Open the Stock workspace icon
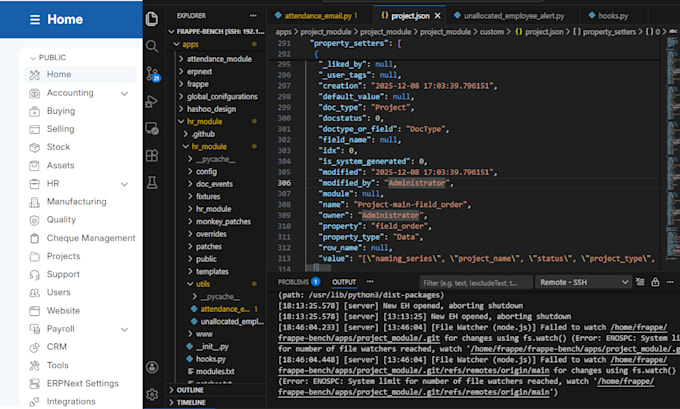Viewport: 680px width, 409px height. coord(34,147)
